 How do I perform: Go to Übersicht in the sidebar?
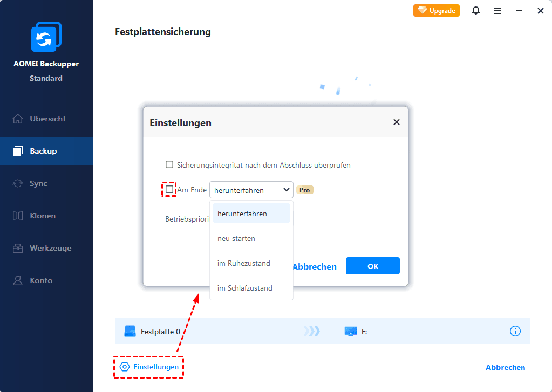46,119
